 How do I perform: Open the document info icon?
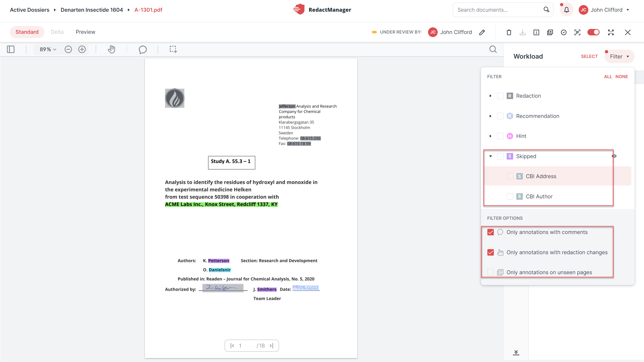pyautogui.click(x=536, y=32)
